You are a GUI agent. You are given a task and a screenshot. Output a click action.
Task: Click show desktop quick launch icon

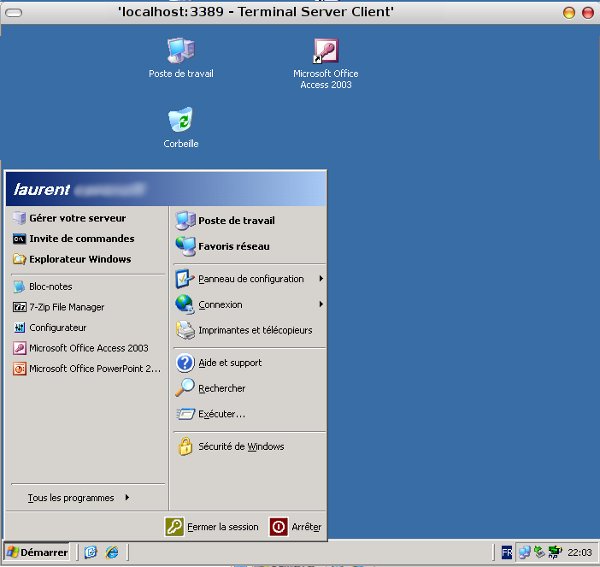point(91,552)
